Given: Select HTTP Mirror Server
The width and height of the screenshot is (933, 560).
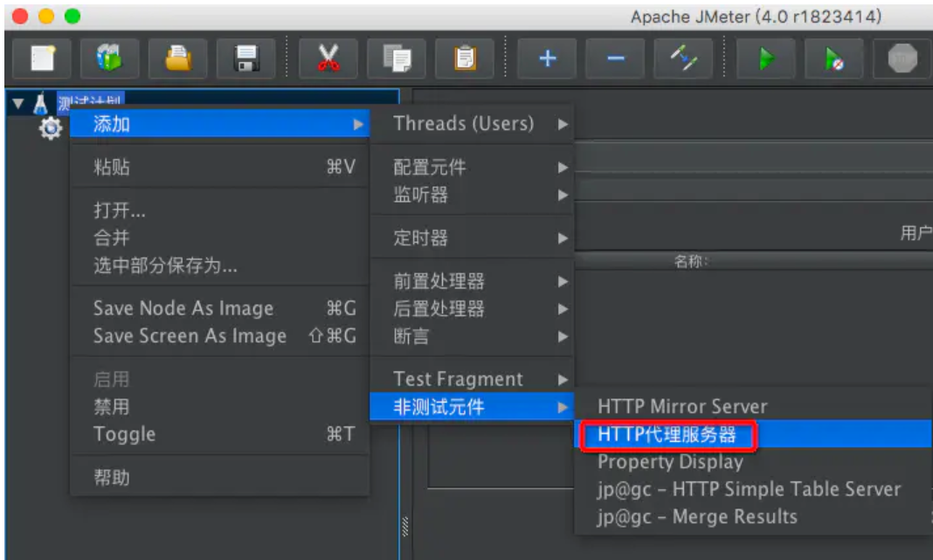Looking at the screenshot, I should tap(753, 406).
